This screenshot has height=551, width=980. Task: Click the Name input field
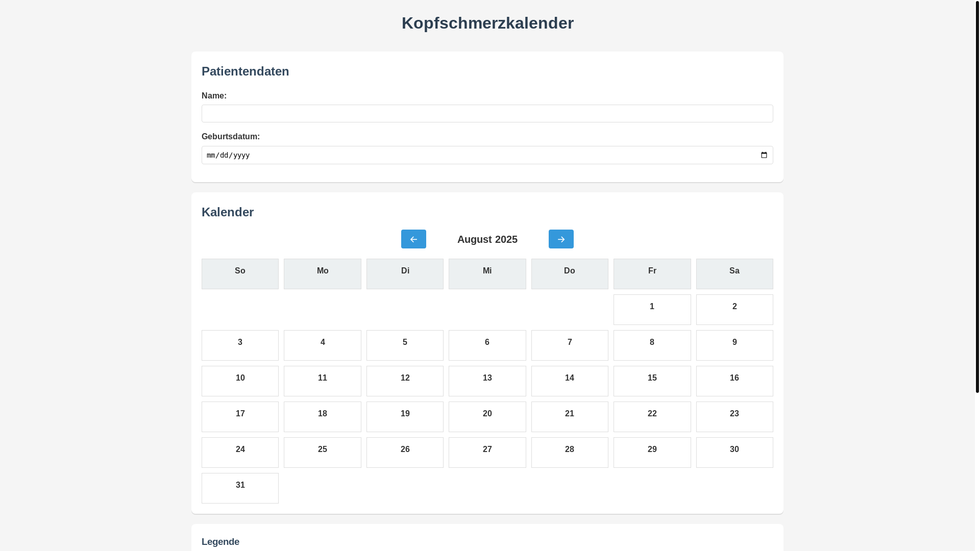487,114
